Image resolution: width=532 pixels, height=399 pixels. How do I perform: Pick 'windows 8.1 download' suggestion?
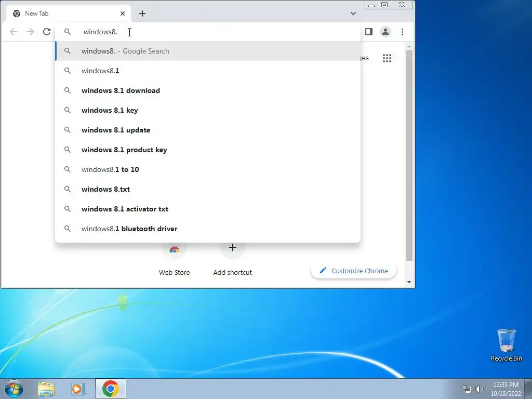pos(208,90)
